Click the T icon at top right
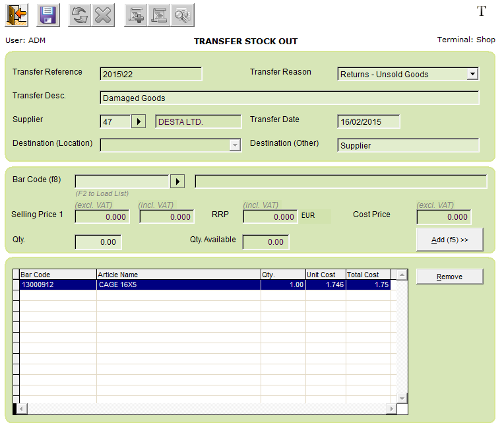This screenshot has width=504, height=431. [481, 11]
